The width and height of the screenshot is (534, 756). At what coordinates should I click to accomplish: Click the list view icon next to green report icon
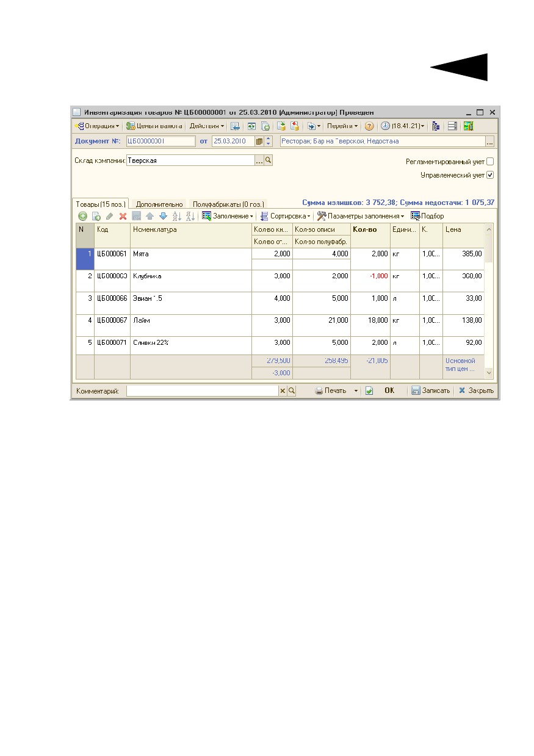click(452, 126)
